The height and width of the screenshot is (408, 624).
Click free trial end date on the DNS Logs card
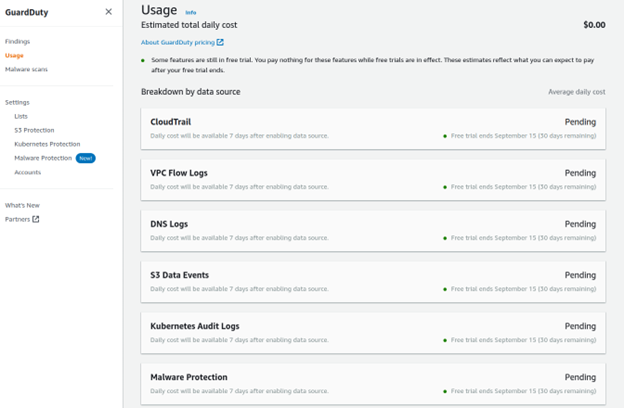point(523,238)
